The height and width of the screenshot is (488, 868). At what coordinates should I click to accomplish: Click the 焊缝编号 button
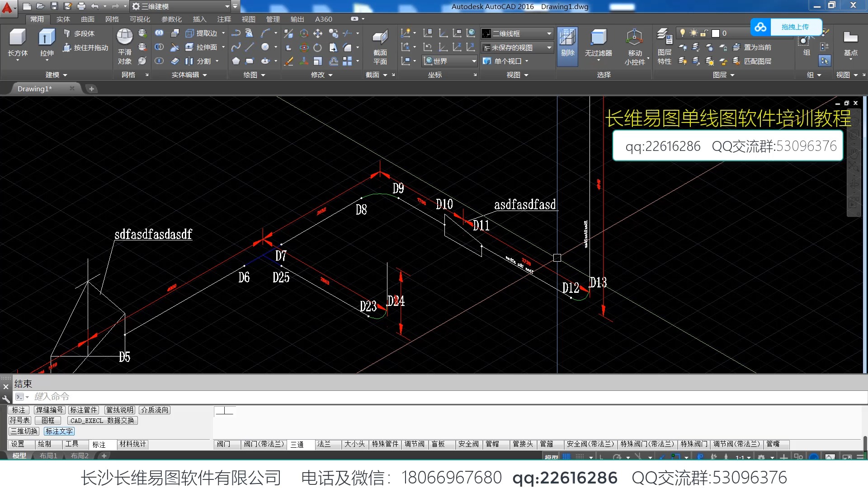[49, 410]
